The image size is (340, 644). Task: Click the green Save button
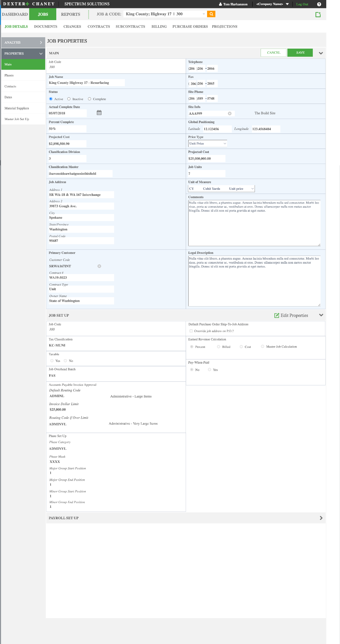point(300,53)
